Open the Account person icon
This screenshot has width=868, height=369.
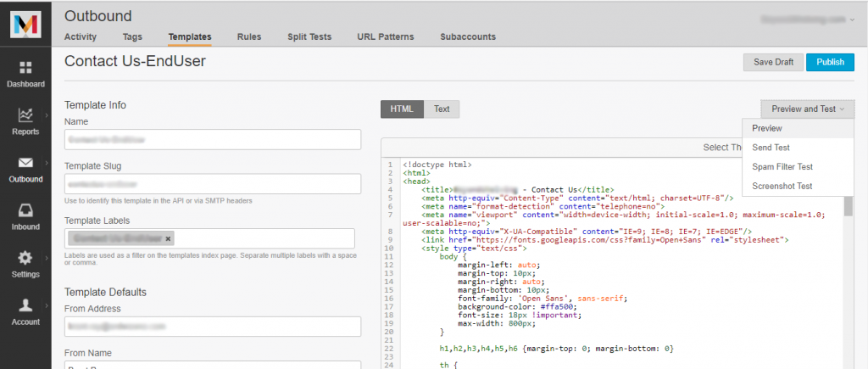(x=25, y=305)
